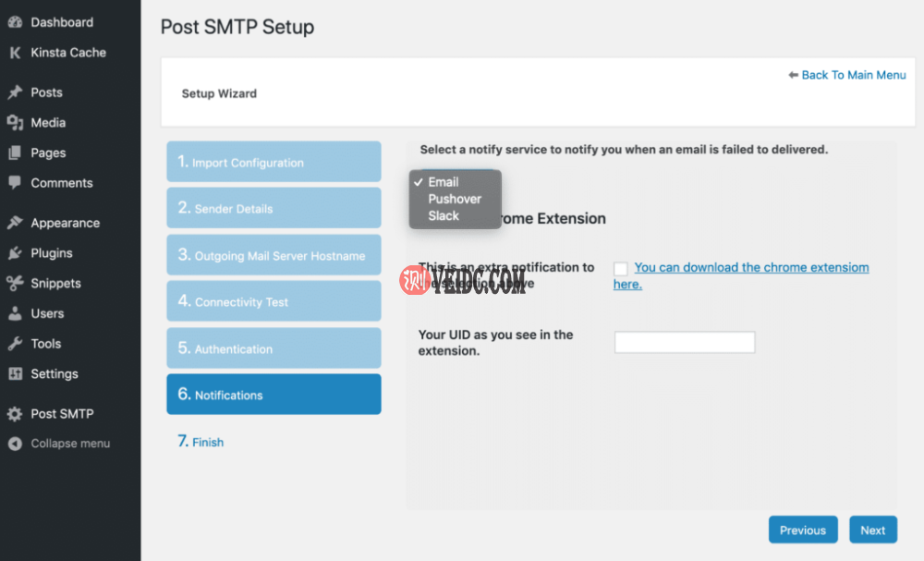The height and width of the screenshot is (561, 924).
Task: Click the Dashboard gauge icon
Action: 15,22
